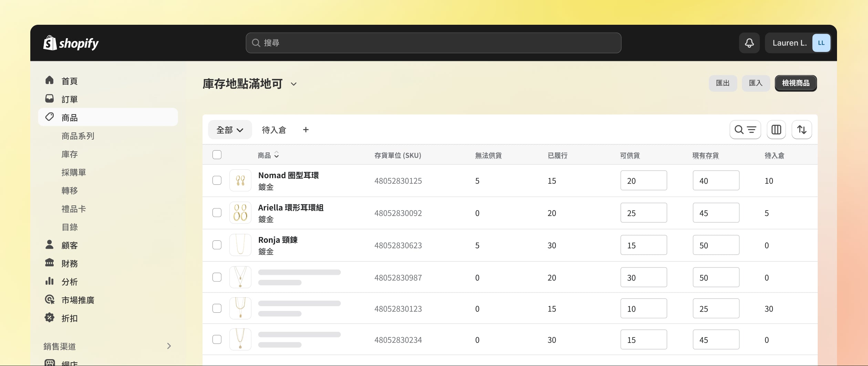Open 採購單 submenu item
This screenshot has width=868, height=366.
pos(74,172)
